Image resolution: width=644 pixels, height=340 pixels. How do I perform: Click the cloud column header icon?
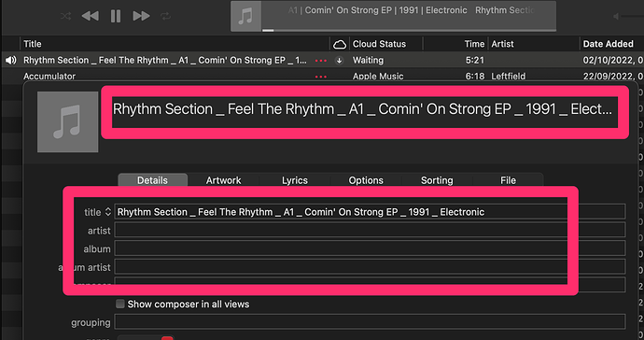pyautogui.click(x=339, y=44)
